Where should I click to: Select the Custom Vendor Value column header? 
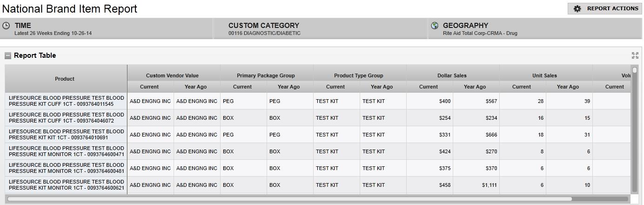tap(172, 75)
